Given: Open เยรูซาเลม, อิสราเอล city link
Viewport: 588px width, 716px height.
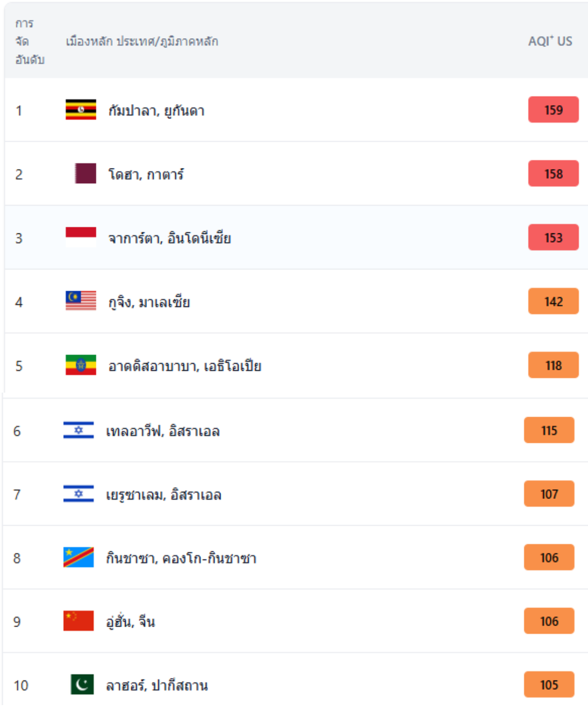Looking at the screenshot, I should pos(164,494).
